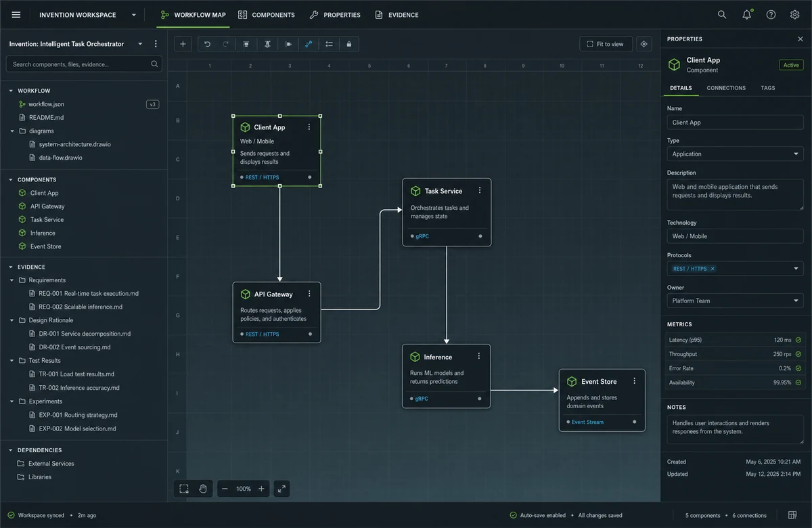The width and height of the screenshot is (812, 528).
Task: Zoom in with the plus beside 100%
Action: click(261, 489)
